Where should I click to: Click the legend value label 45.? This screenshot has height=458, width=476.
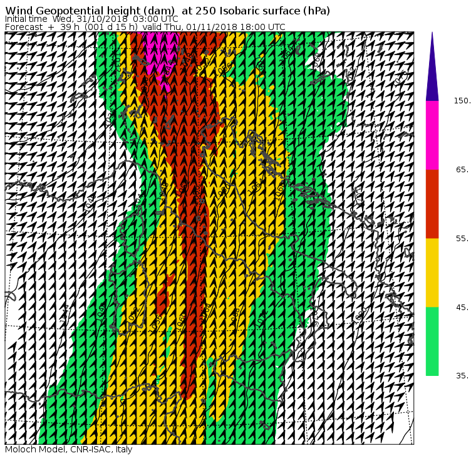point(462,308)
